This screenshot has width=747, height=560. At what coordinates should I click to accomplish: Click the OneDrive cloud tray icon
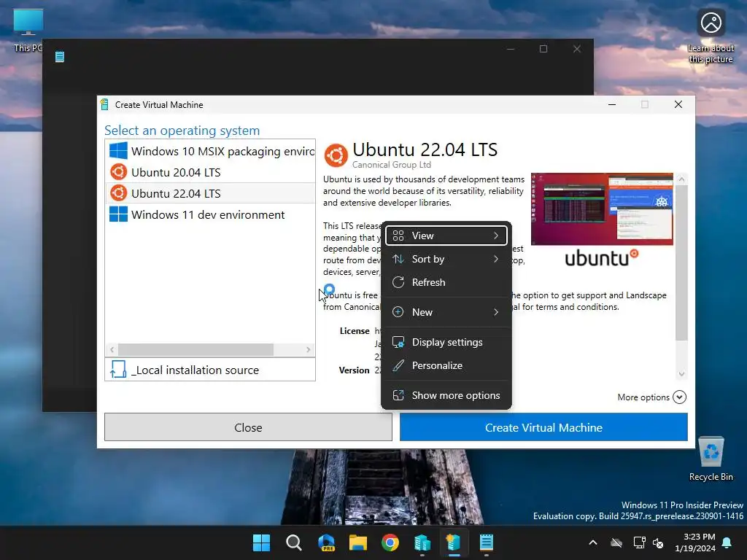616,542
